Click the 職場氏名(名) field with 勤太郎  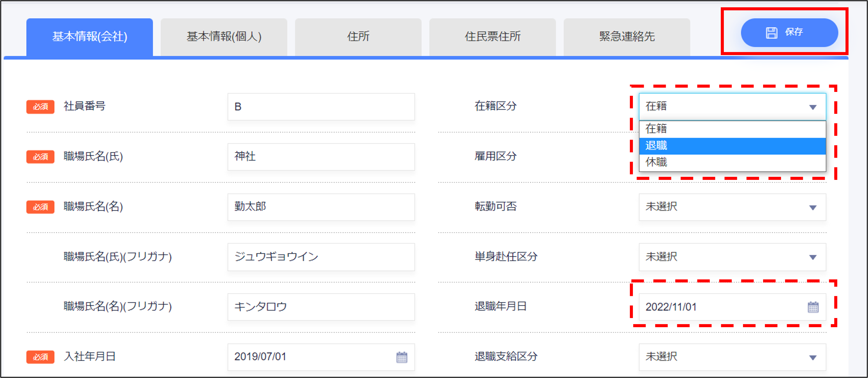tap(321, 207)
